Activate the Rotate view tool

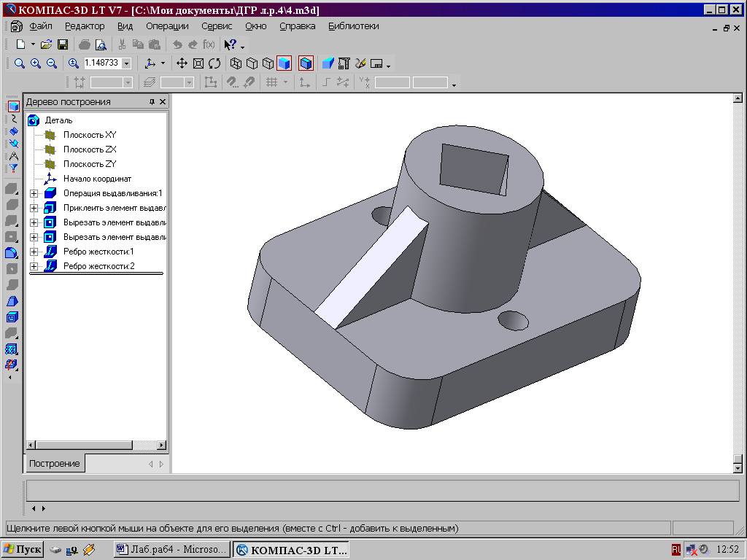pos(214,63)
